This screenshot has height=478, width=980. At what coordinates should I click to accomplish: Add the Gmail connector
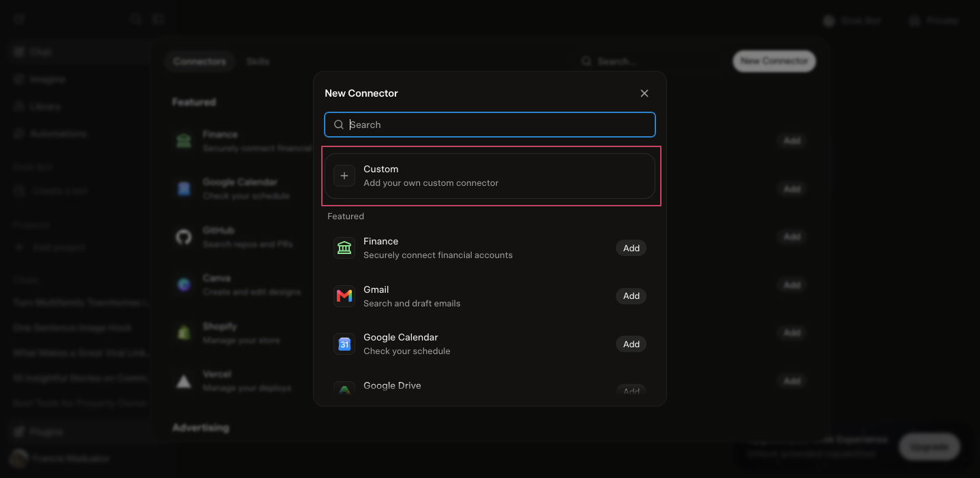[x=632, y=296]
